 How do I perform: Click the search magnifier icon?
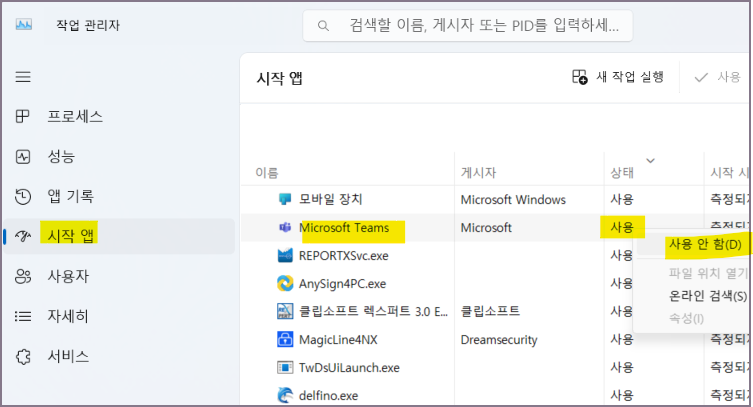(323, 25)
